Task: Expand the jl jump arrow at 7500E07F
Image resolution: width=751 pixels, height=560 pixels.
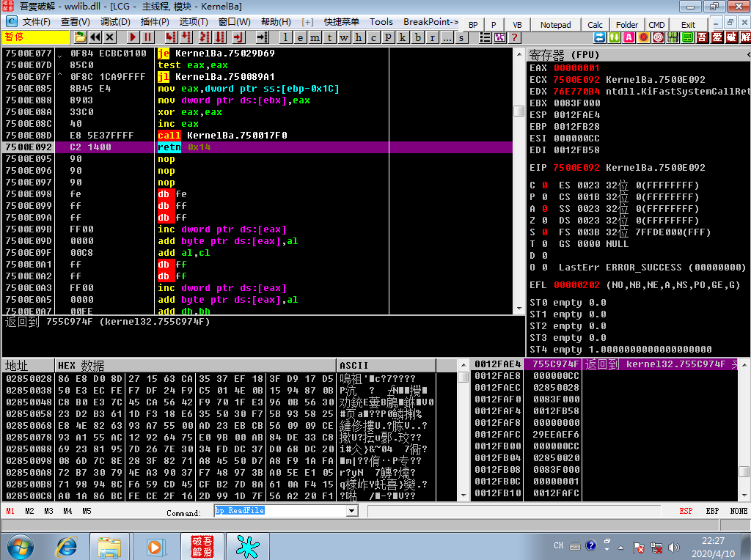Action: (x=60, y=75)
